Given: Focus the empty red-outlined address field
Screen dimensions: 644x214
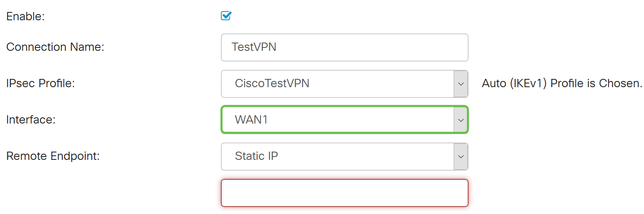Looking at the screenshot, I should click(344, 193).
